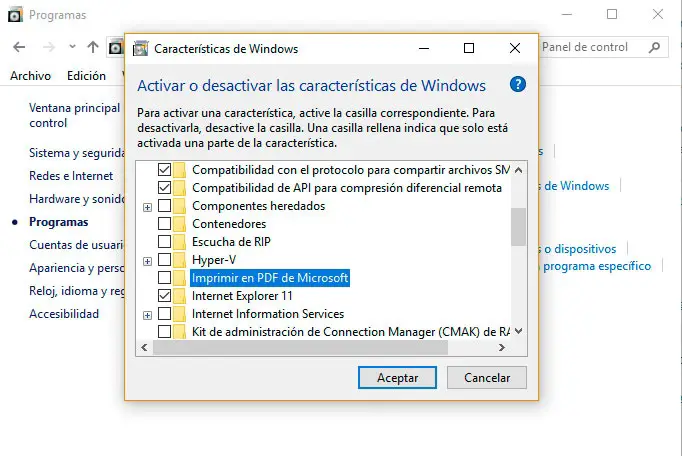This screenshot has height=456, width=682.
Task: Select the Imprimir en PDF de Microsoft row
Action: [x=270, y=278]
